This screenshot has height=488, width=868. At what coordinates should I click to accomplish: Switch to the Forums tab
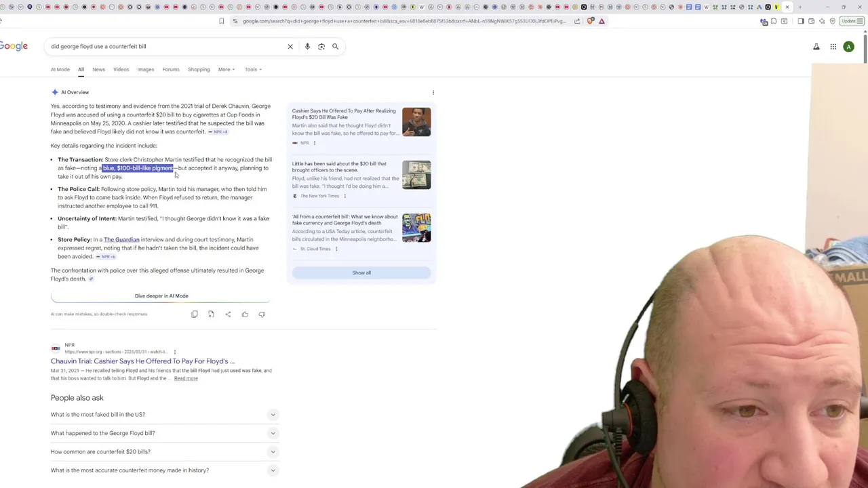(x=171, y=69)
